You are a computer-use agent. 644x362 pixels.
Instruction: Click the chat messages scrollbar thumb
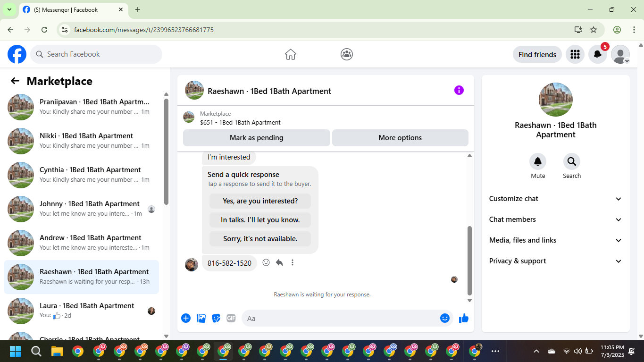click(469, 261)
